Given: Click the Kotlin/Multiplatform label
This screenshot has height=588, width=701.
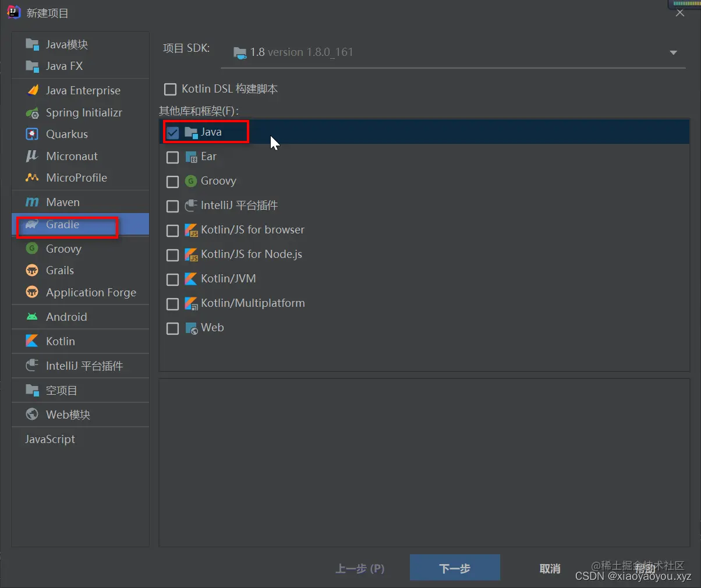Looking at the screenshot, I should (x=253, y=303).
